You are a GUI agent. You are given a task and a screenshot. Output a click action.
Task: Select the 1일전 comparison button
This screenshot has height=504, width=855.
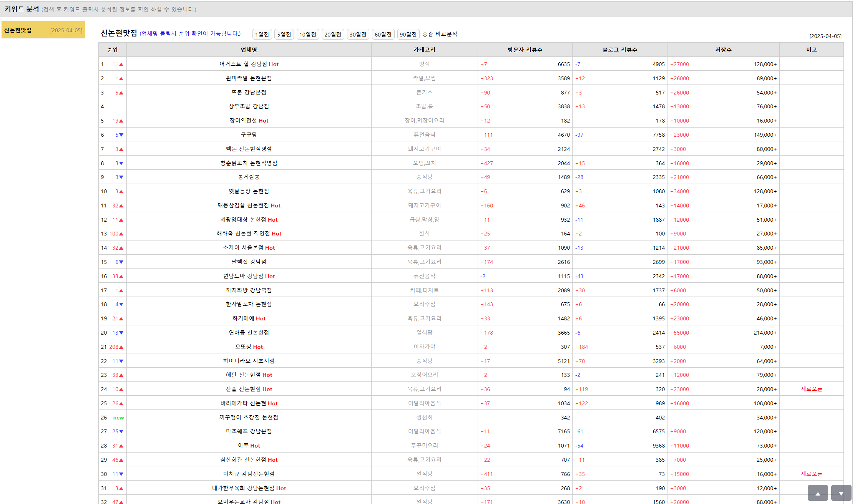tap(262, 34)
